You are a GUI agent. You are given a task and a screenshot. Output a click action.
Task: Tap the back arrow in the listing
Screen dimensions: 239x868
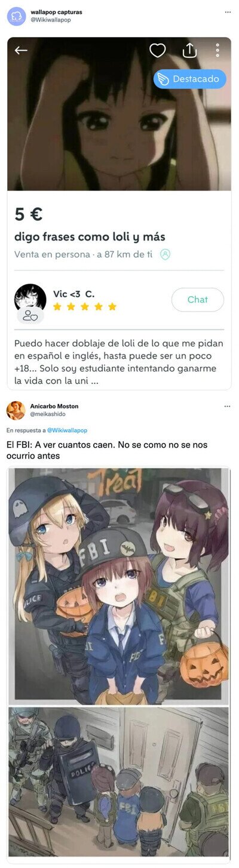[22, 51]
